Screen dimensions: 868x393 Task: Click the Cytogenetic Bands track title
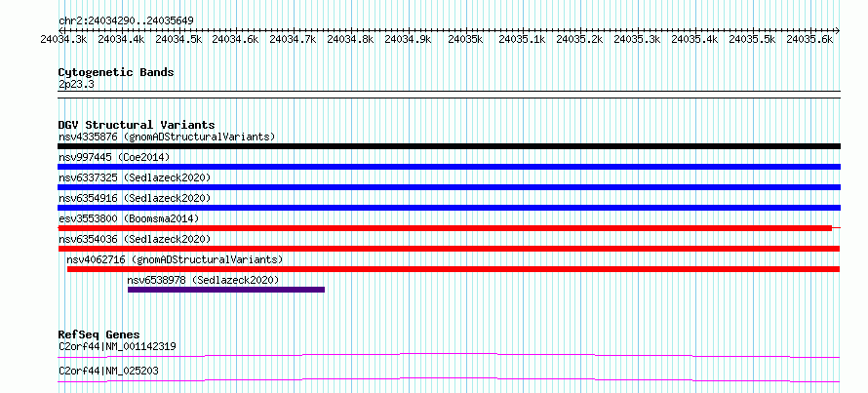[116, 72]
